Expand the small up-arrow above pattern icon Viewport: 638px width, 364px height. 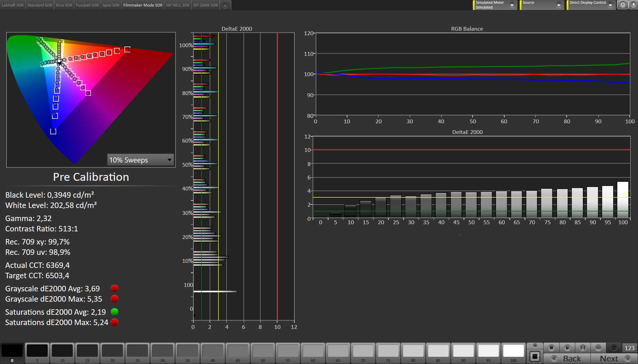tap(535, 345)
